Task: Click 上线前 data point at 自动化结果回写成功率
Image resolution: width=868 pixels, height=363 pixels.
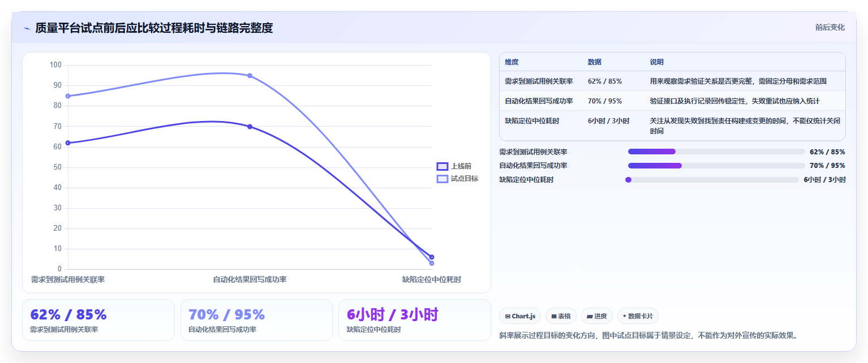Action: [250, 127]
